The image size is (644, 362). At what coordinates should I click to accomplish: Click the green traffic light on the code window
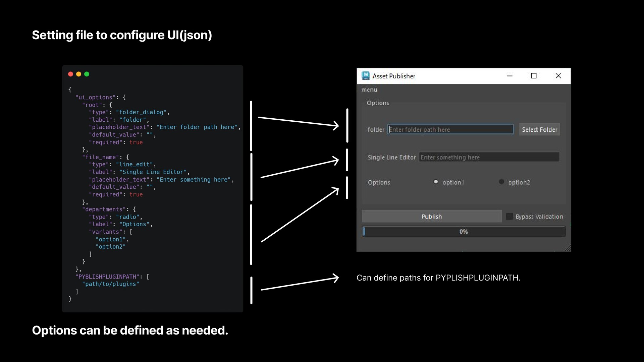[87, 74]
